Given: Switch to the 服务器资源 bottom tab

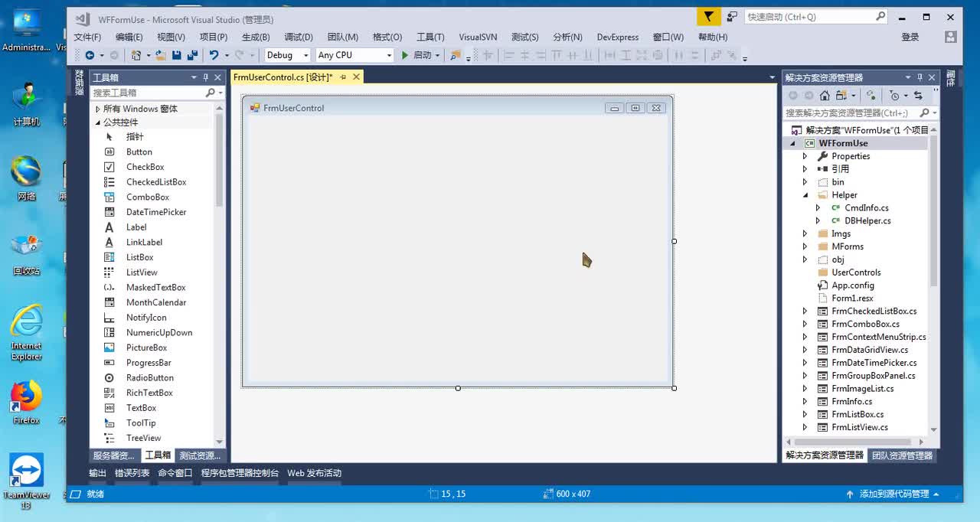Looking at the screenshot, I should coord(113,455).
